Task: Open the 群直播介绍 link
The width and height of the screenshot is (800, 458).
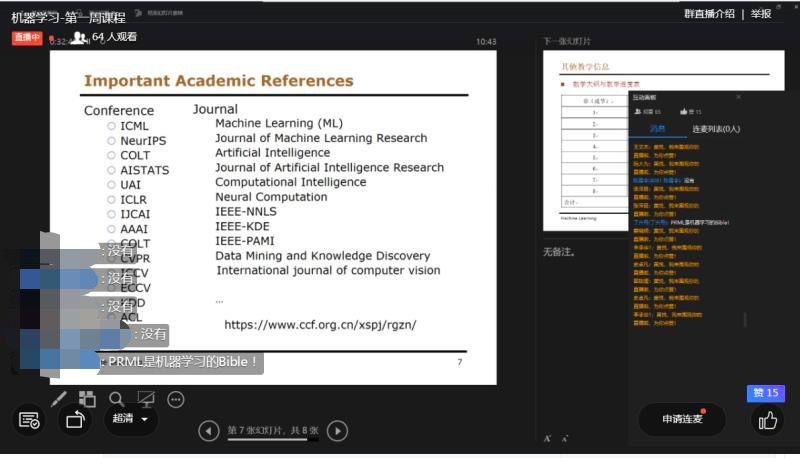Action: (x=710, y=14)
